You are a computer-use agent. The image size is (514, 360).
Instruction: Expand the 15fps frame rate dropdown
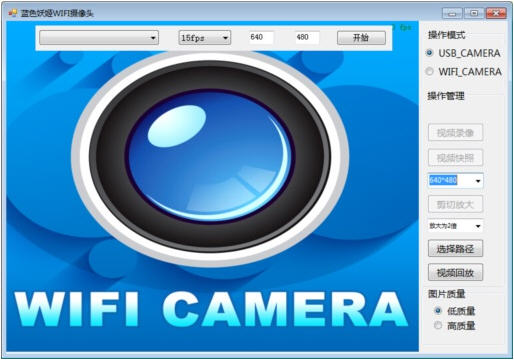click(x=204, y=38)
